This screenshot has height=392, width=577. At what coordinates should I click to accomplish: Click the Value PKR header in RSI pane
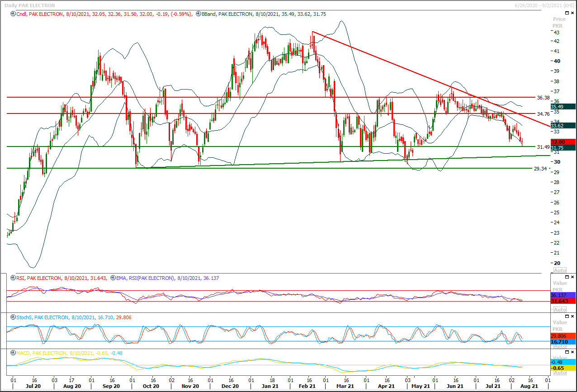[559, 285]
